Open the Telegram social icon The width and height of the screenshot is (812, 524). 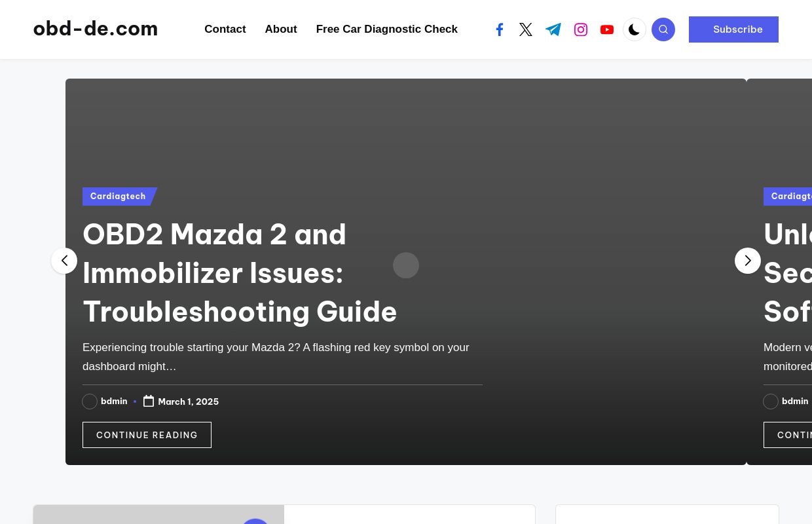click(x=553, y=29)
